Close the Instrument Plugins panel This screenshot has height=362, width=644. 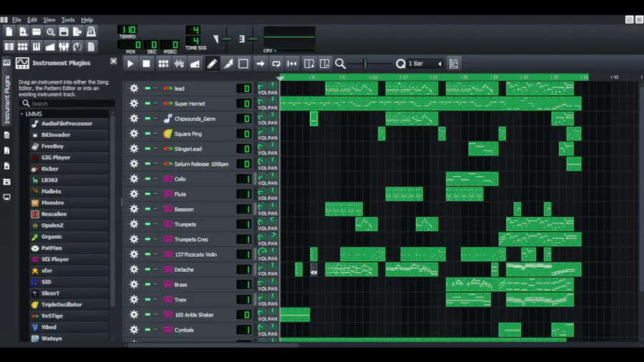[x=113, y=61]
